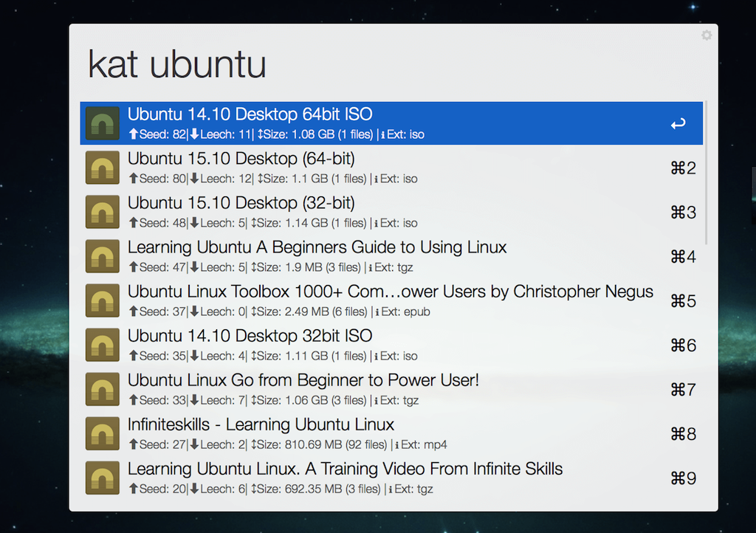Click icon next to Learning Ubuntu Beginners Guide
Screen dimensions: 756x533
click(x=102, y=256)
